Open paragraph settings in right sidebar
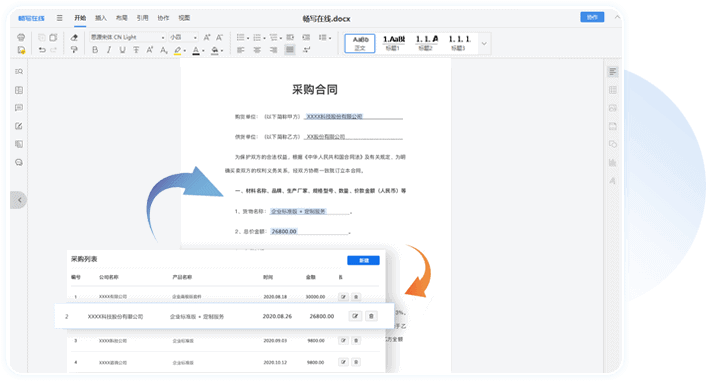The height and width of the screenshot is (381, 706). pyautogui.click(x=613, y=72)
